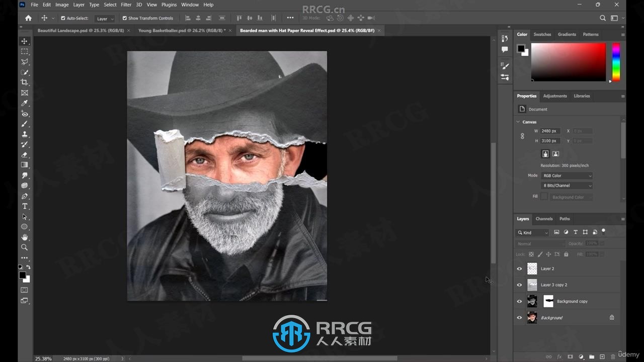Open the Background Color fill dropdown

[x=571, y=197]
